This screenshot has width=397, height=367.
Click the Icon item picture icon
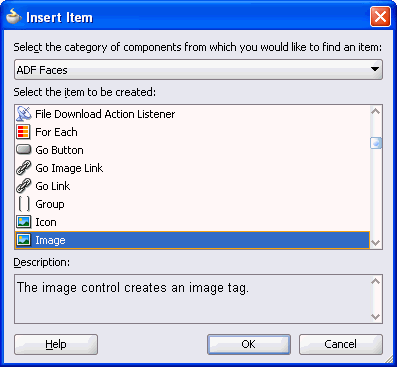pos(24,222)
